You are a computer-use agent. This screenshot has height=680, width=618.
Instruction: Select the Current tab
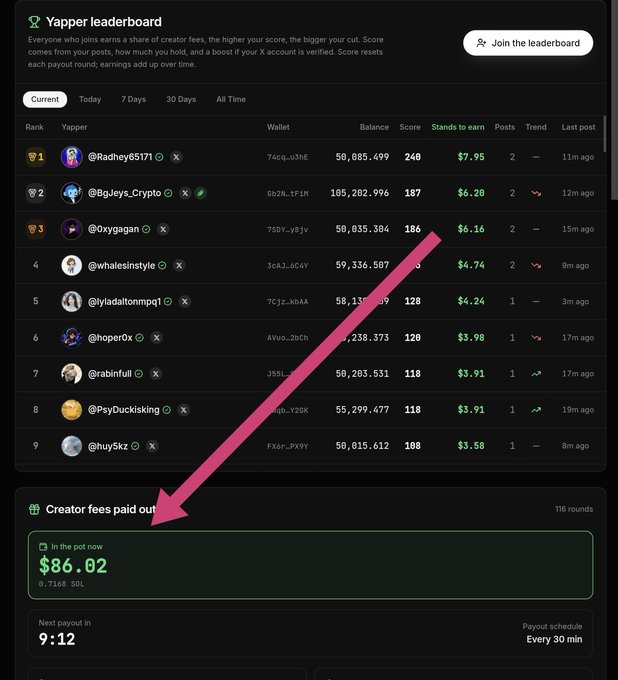tap(45, 99)
